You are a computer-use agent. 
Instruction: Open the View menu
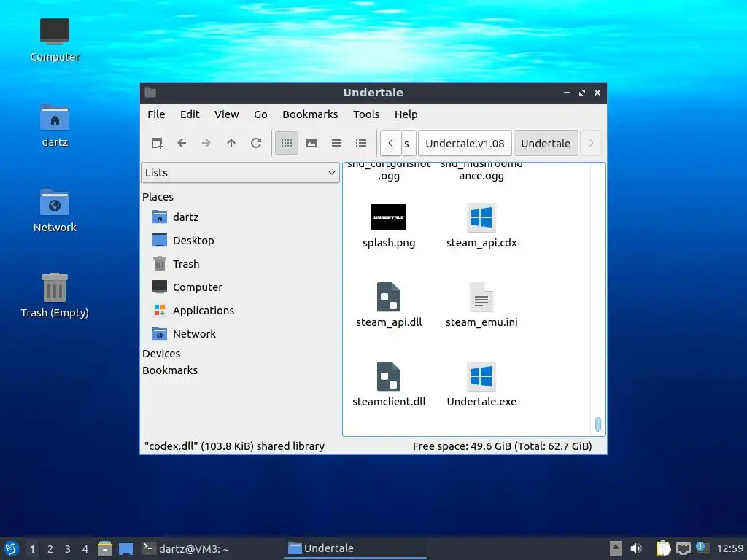[x=226, y=114]
